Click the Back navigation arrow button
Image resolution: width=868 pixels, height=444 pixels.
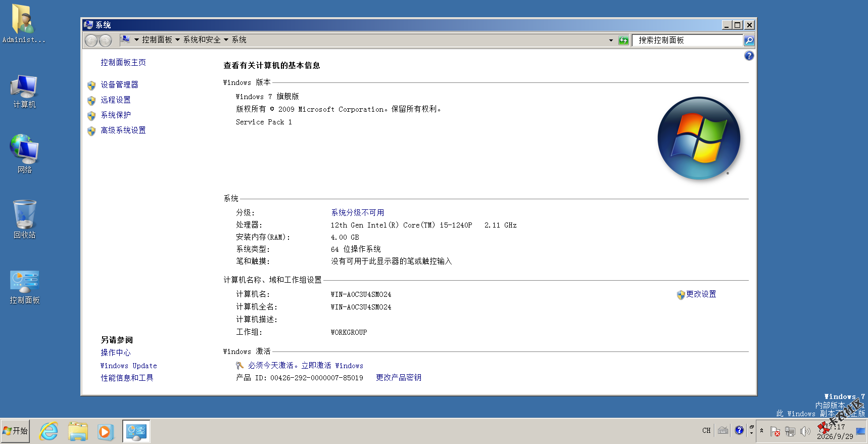91,40
